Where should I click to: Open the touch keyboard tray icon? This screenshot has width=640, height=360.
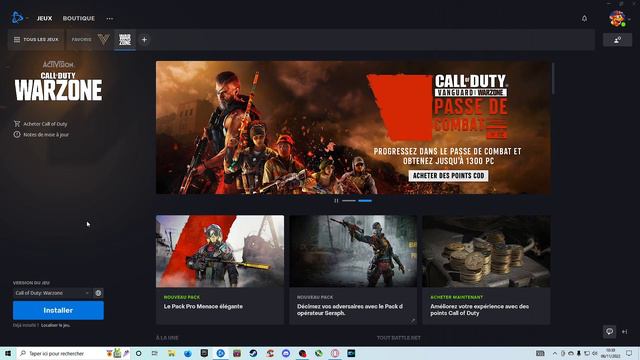click(540, 353)
